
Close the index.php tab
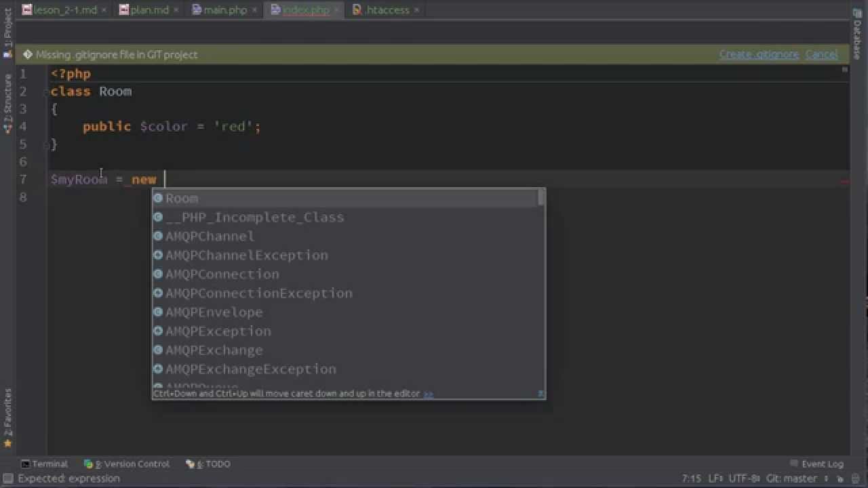pos(337,10)
